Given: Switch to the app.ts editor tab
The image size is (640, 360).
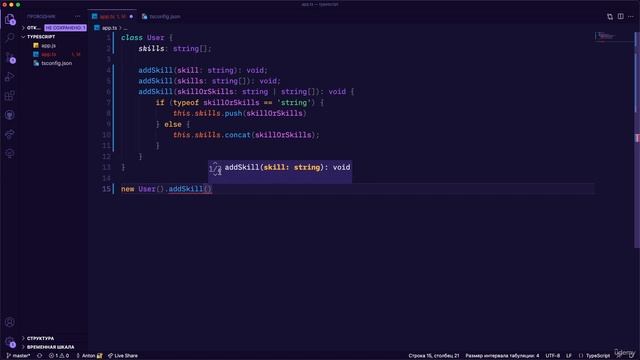Looking at the screenshot, I should pyautogui.click(x=112, y=17).
